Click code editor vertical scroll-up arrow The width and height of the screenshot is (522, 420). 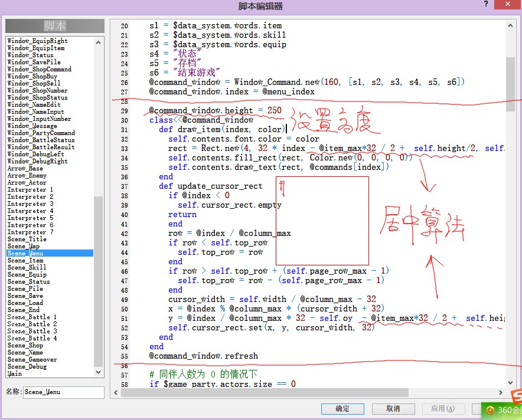510,25
